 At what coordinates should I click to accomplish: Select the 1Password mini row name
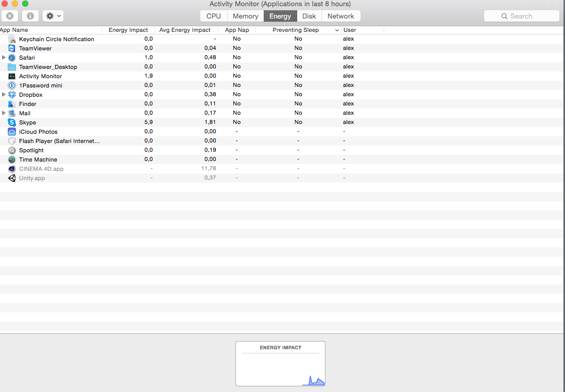click(41, 85)
